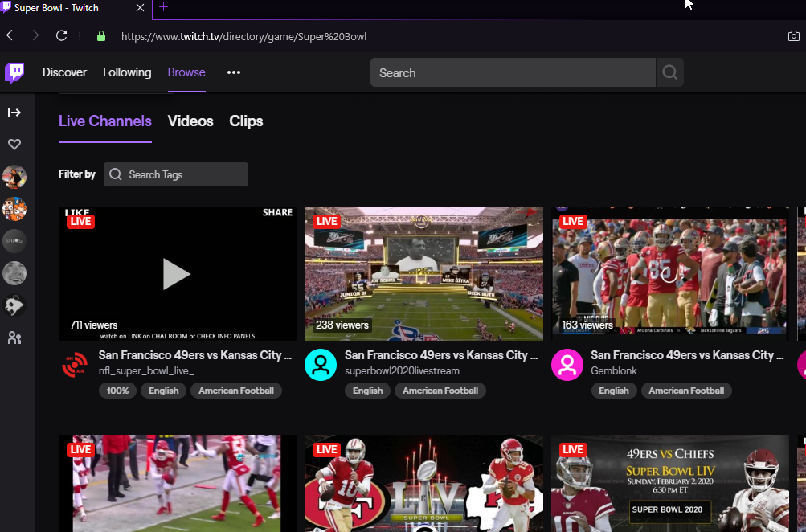The width and height of the screenshot is (806, 532).
Task: Switch to Live Channels tab
Action: tap(104, 121)
